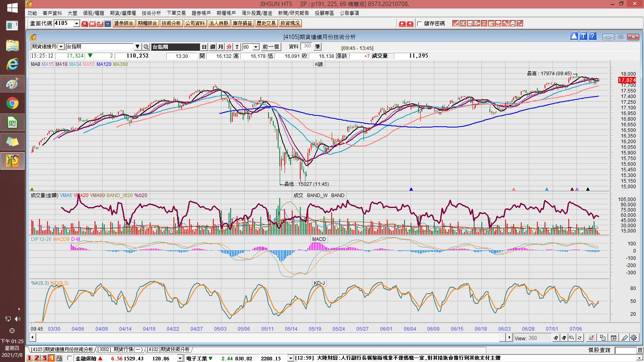Click the 證券綜合 button

[x=124, y=23]
